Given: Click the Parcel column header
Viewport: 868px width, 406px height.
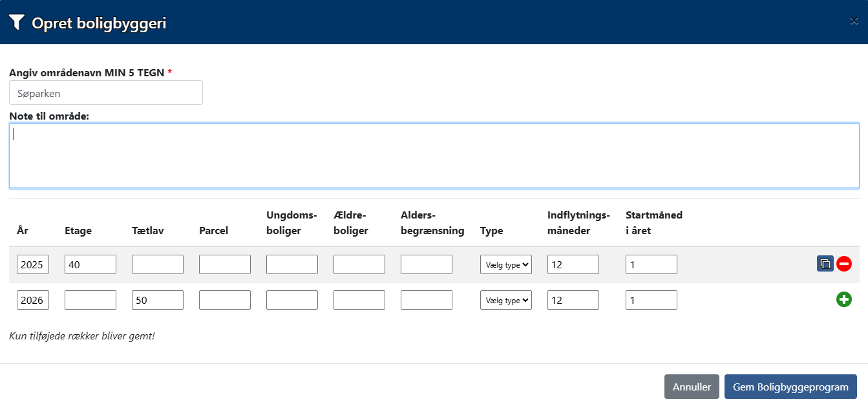Looking at the screenshot, I should tap(213, 230).
